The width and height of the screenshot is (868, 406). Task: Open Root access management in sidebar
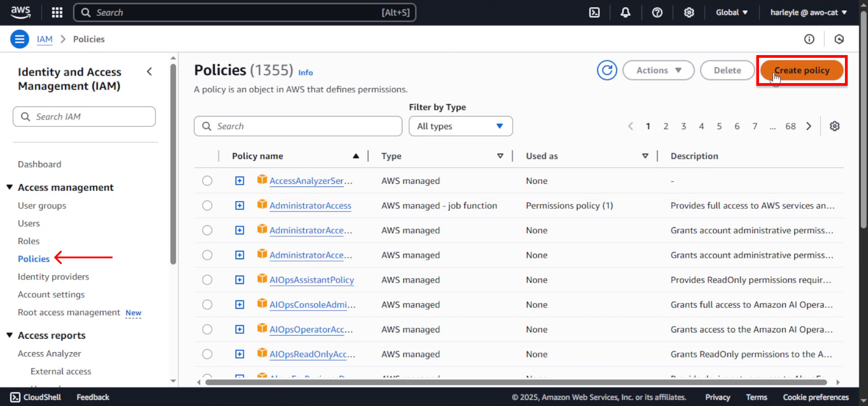pos(69,312)
